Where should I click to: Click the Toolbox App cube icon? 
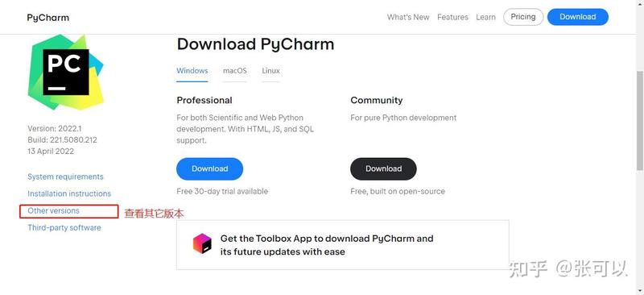tap(203, 243)
